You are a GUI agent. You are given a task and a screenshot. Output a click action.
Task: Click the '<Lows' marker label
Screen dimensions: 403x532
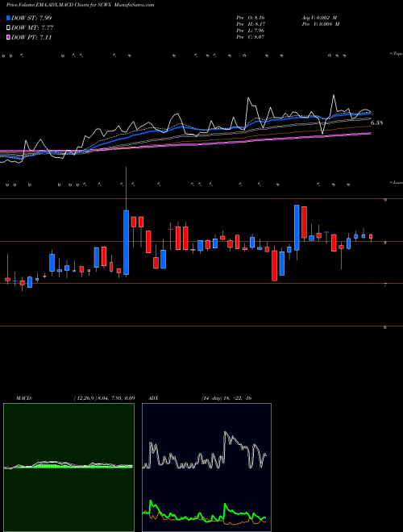pos(396,183)
